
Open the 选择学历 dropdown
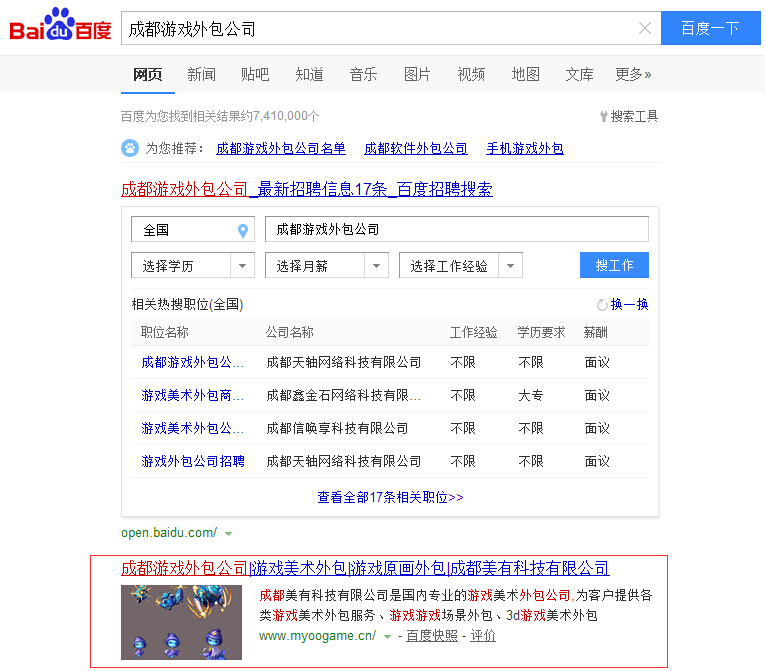point(192,266)
